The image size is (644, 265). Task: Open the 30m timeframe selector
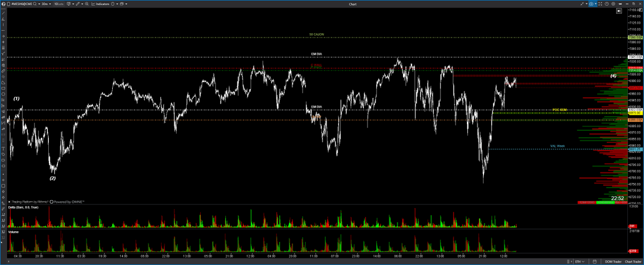coord(45,4)
